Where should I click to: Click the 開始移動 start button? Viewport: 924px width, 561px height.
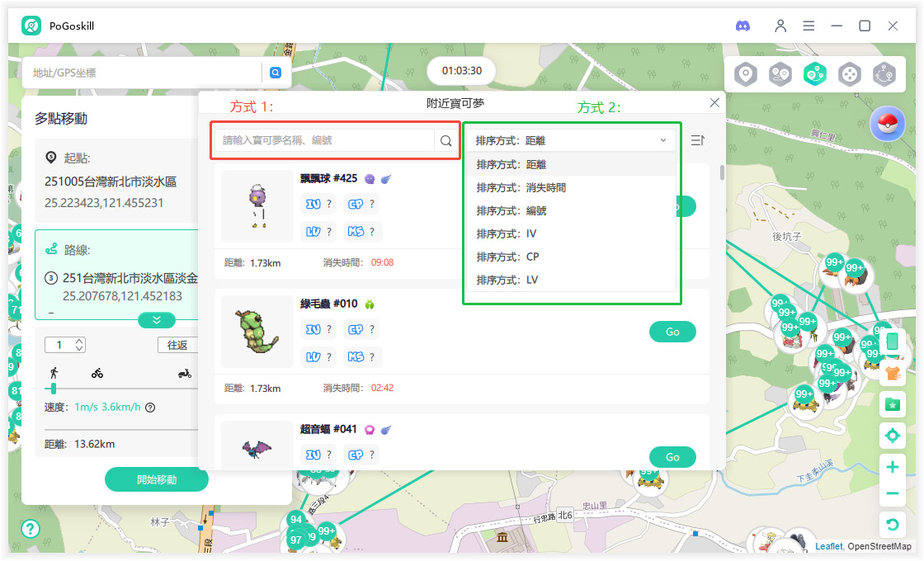click(157, 479)
